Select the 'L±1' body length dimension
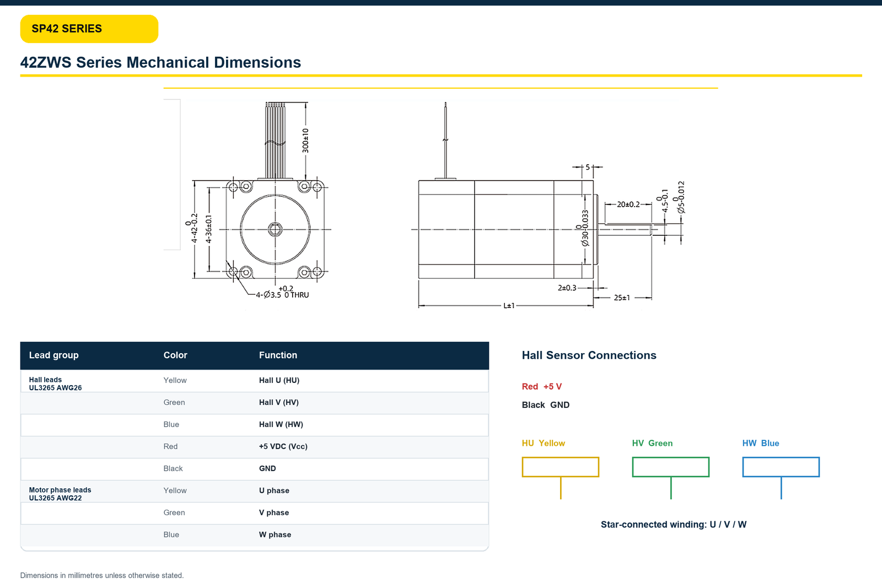The height and width of the screenshot is (588, 882). [x=509, y=305]
